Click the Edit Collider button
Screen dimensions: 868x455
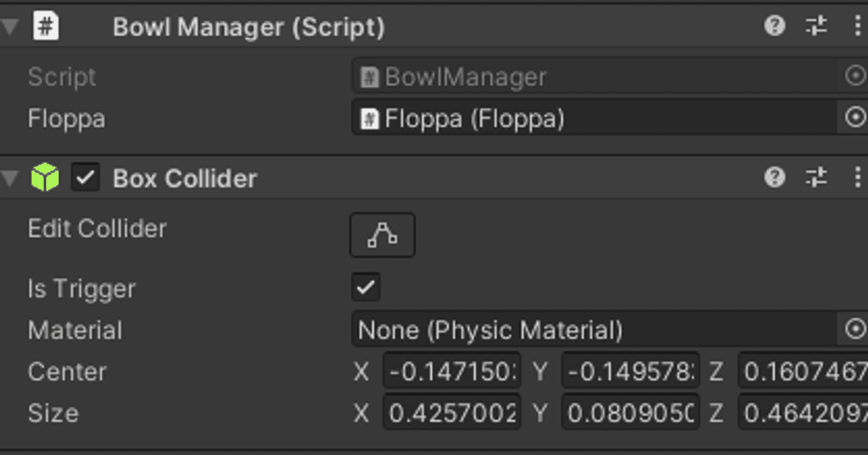pyautogui.click(x=383, y=234)
